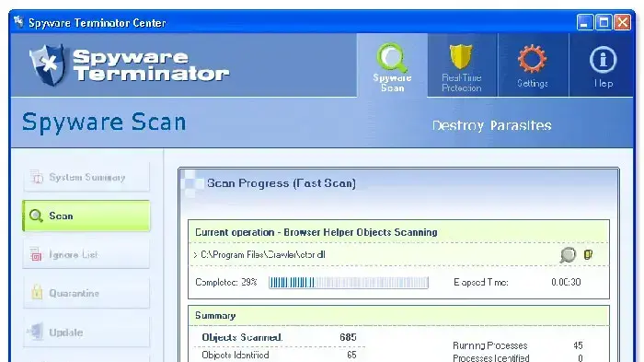This screenshot has height=362, width=644.
Task: Open the Quarantine sidebar item
Action: 86,293
